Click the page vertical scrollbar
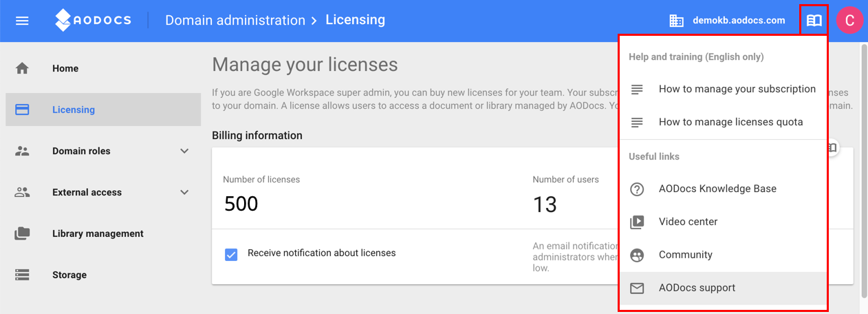This screenshot has width=868, height=314. pyautogui.click(x=863, y=172)
